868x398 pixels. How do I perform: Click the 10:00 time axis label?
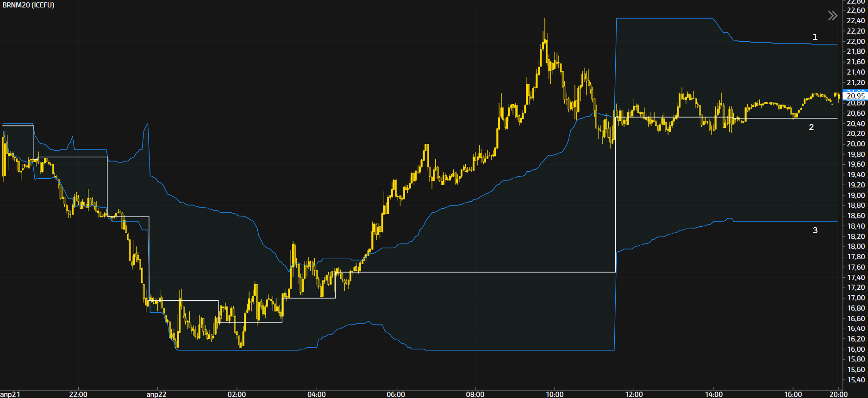tap(555, 394)
